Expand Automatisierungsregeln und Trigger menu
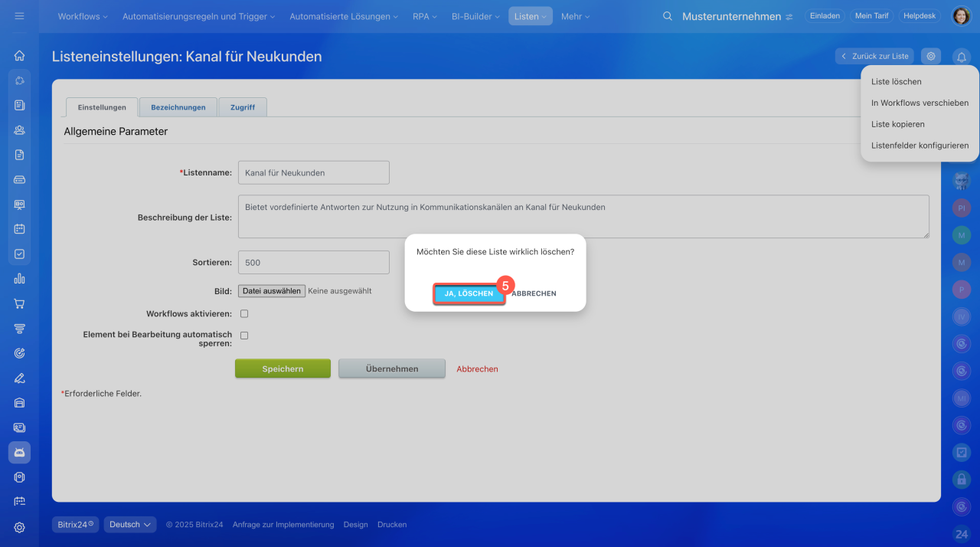 (198, 16)
